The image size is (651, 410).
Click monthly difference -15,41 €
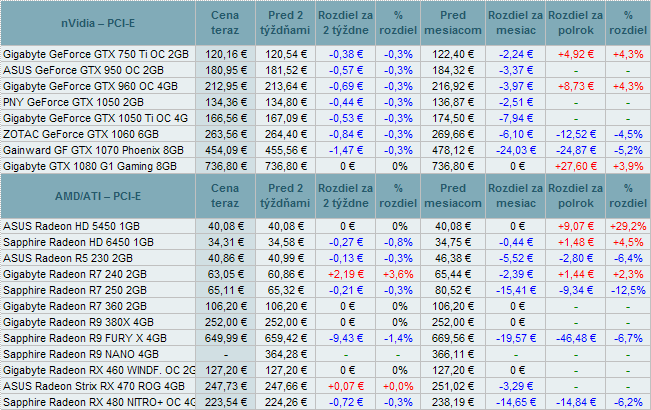(x=516, y=290)
